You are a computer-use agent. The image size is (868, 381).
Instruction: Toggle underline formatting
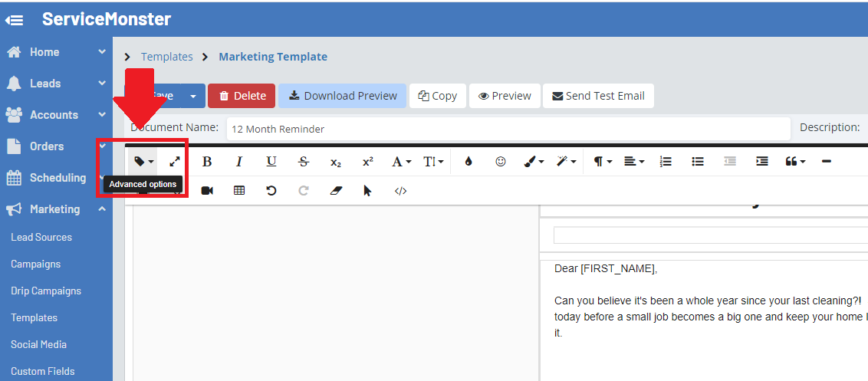271,162
